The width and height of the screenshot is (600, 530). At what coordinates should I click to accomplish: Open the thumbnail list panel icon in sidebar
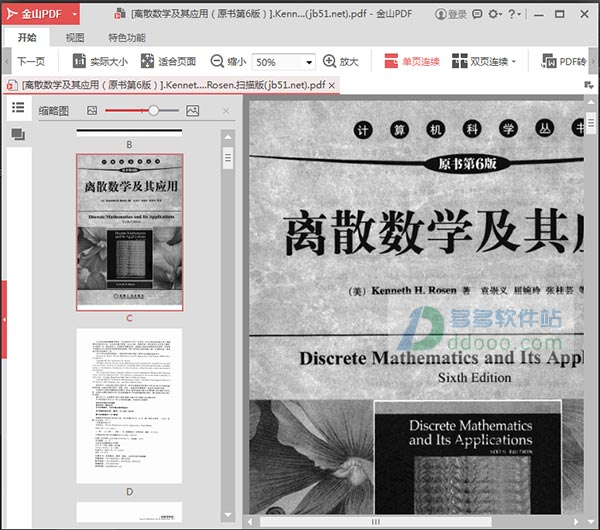point(18,108)
